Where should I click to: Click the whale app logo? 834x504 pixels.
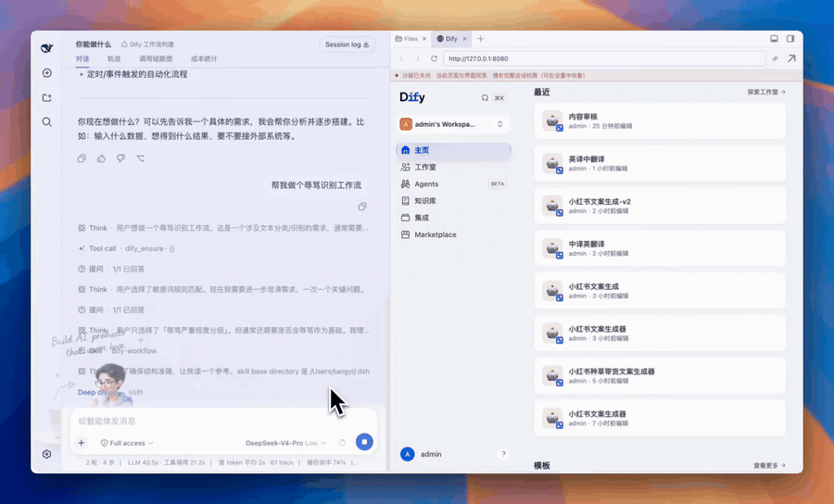coord(47,48)
